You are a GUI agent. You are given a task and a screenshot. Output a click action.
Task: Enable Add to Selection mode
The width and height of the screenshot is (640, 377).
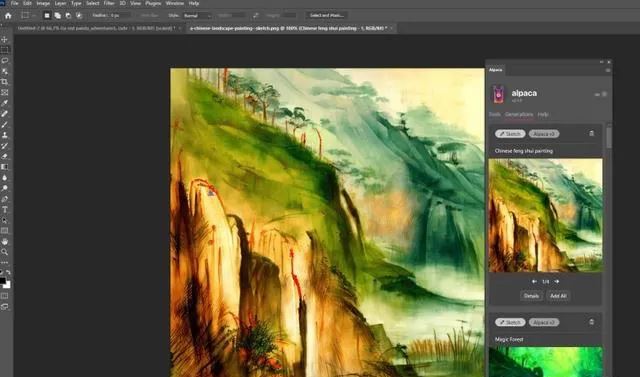[58, 16]
